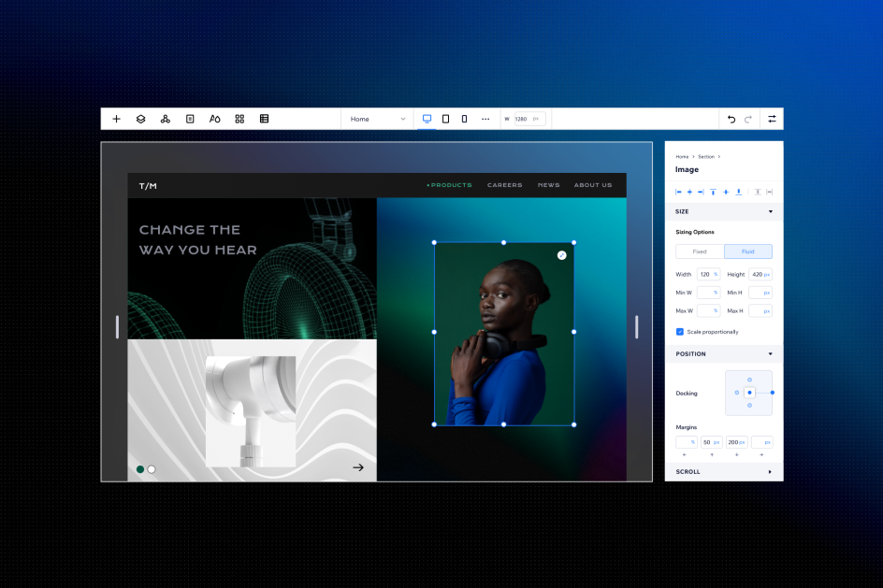The image size is (883, 588).
Task: Collapse the SIZE section
Action: tap(771, 211)
